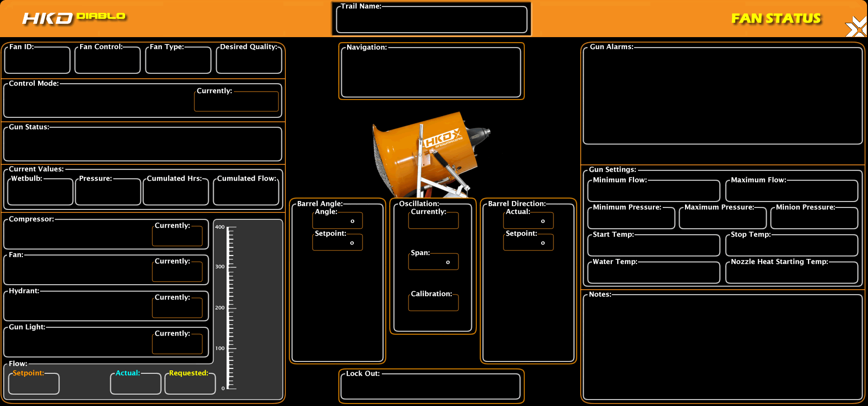Toggle the Gun Light Currently status box
The image size is (868, 406).
pos(177,345)
